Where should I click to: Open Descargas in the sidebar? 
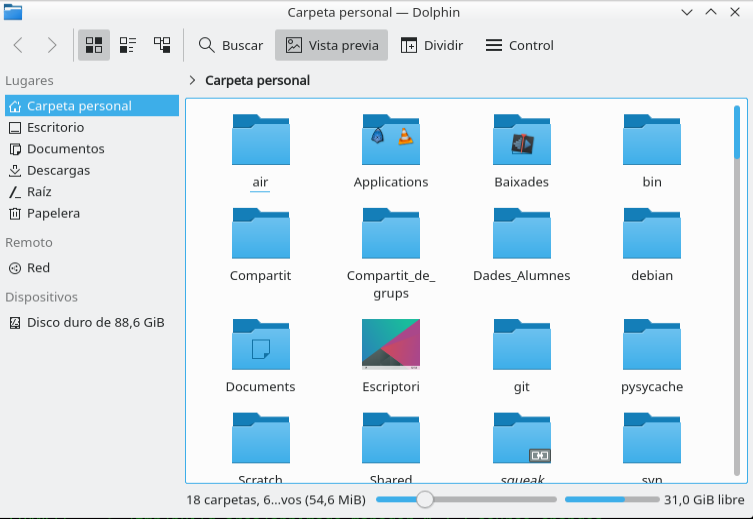(92, 170)
